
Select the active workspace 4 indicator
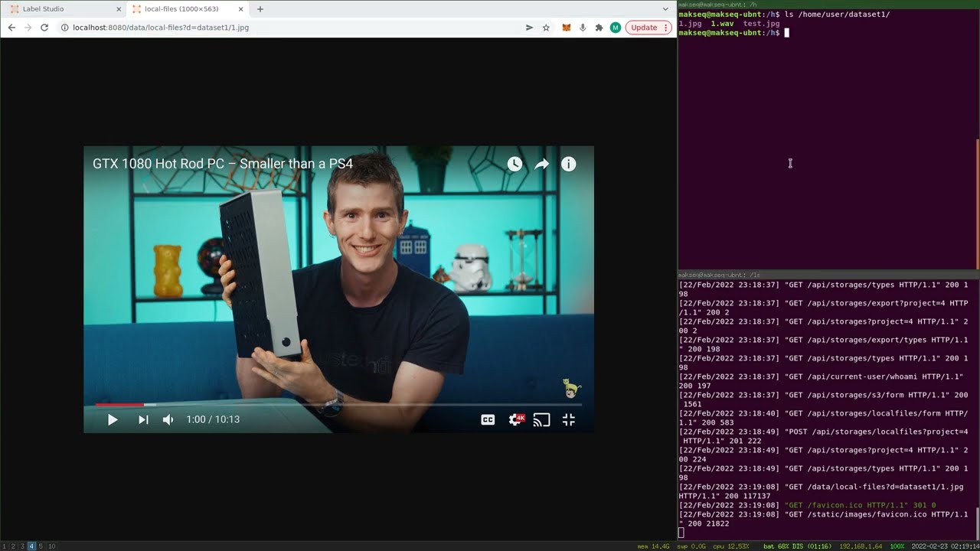click(x=31, y=546)
